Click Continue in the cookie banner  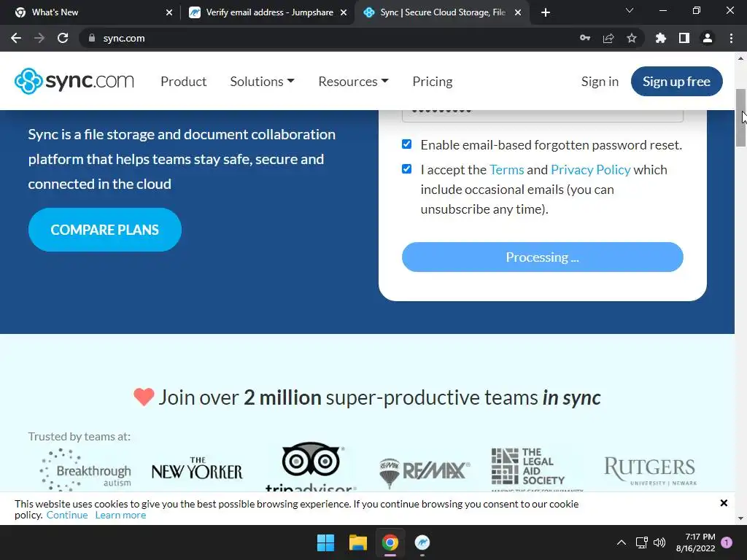point(67,516)
